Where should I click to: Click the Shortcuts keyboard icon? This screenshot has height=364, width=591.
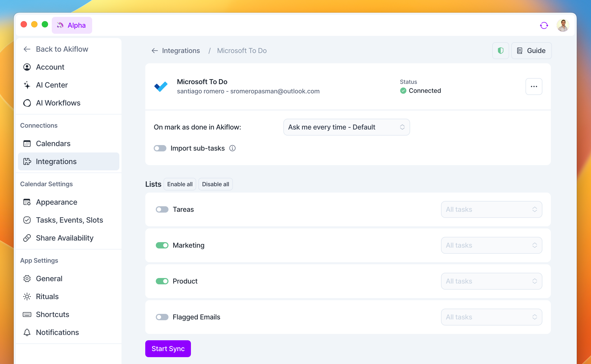click(x=27, y=314)
